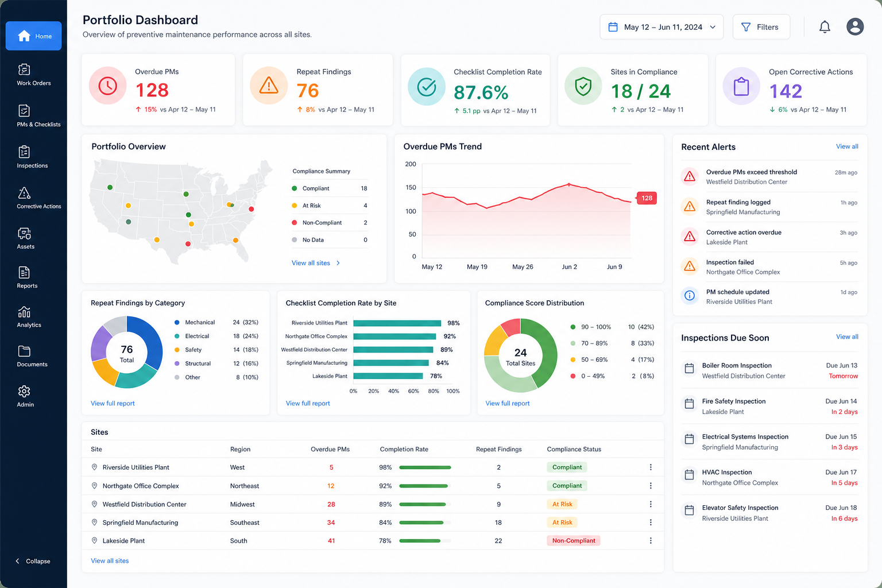882x588 pixels.
Task: Open the Filters panel
Action: (761, 27)
